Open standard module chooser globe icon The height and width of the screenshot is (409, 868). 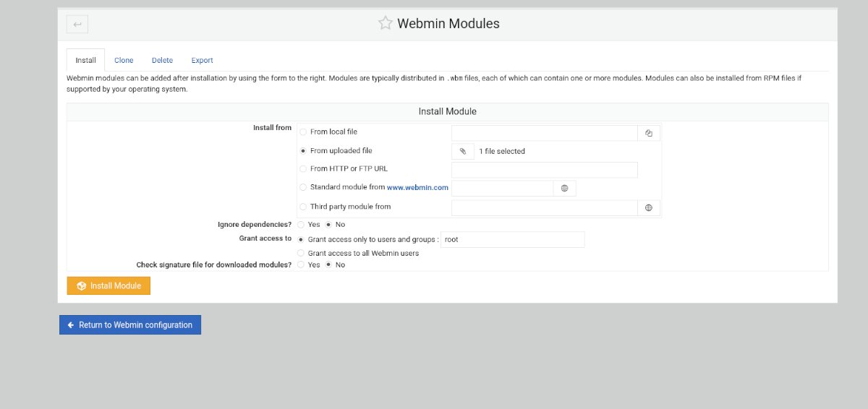[x=565, y=188]
